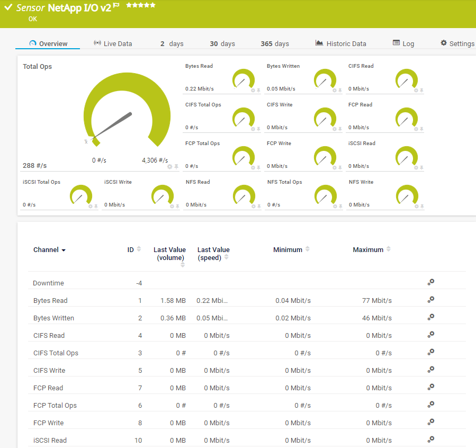Click gear icon under NFS Read gauge

[x=253, y=207]
